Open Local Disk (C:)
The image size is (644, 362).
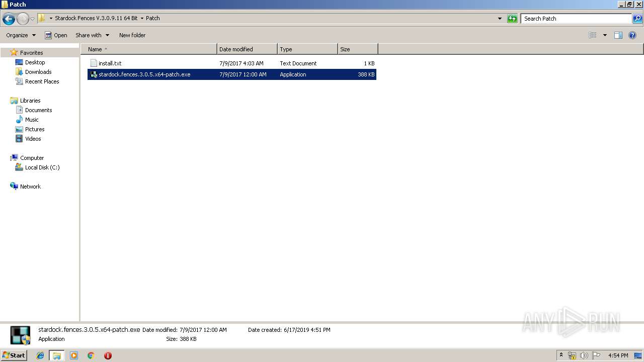point(42,167)
